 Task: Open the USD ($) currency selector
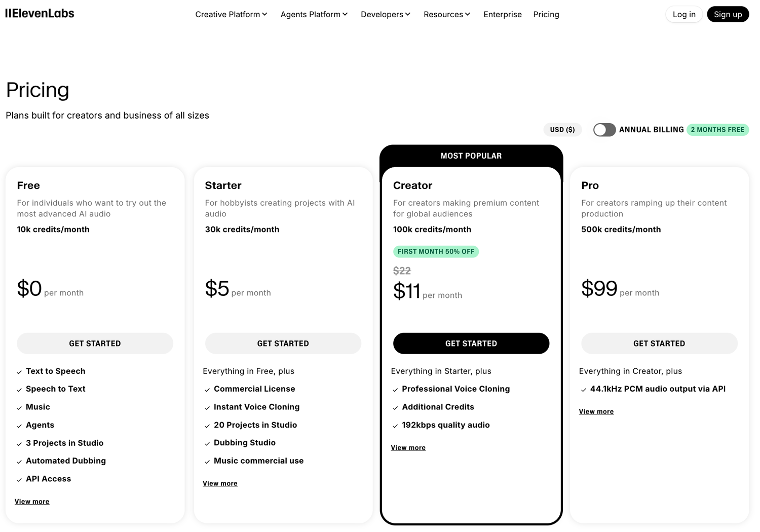[562, 130]
